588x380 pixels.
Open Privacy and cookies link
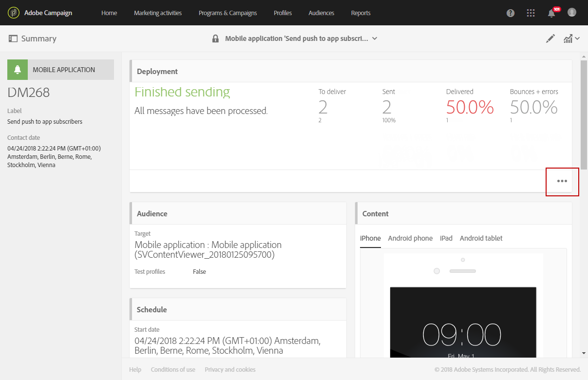pos(230,370)
